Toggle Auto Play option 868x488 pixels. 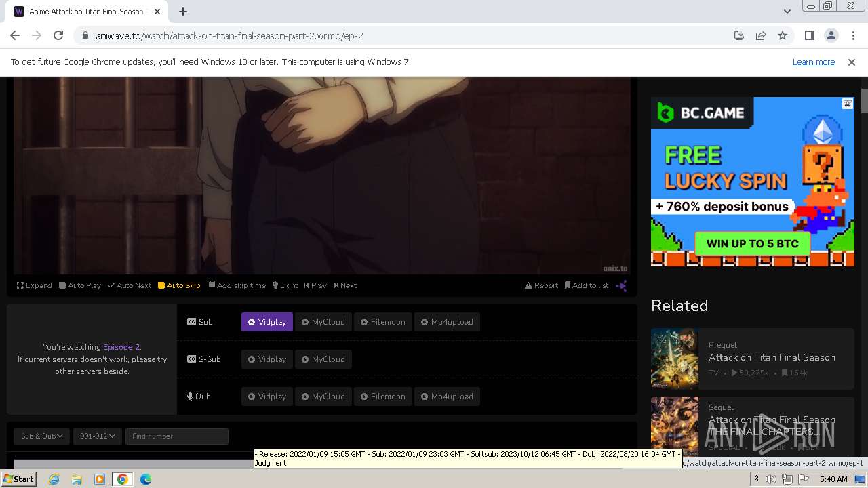tap(79, 285)
